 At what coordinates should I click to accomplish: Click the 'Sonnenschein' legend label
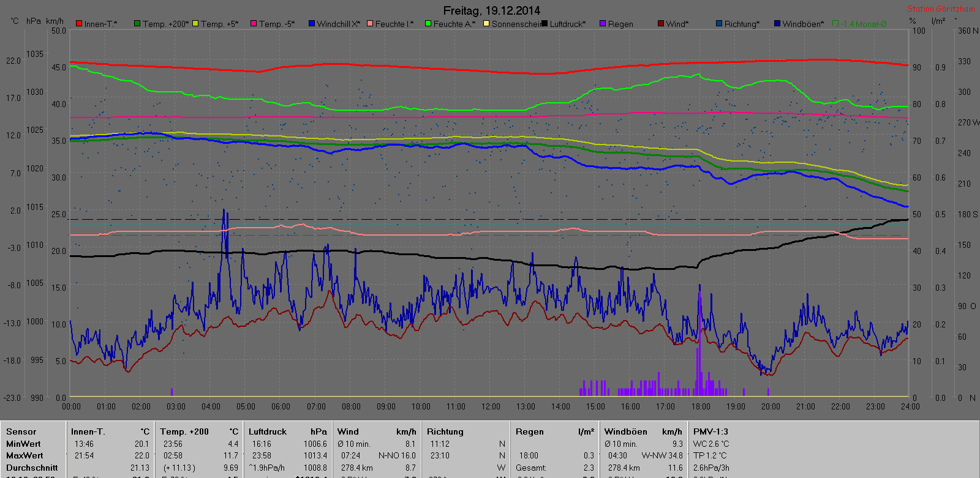(x=516, y=24)
